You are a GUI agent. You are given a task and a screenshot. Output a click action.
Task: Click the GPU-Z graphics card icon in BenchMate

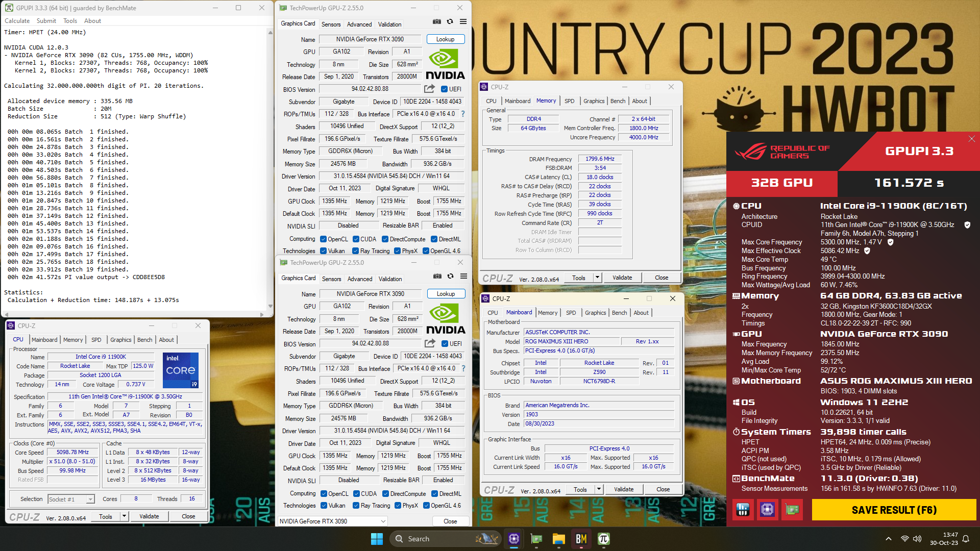coord(792,509)
